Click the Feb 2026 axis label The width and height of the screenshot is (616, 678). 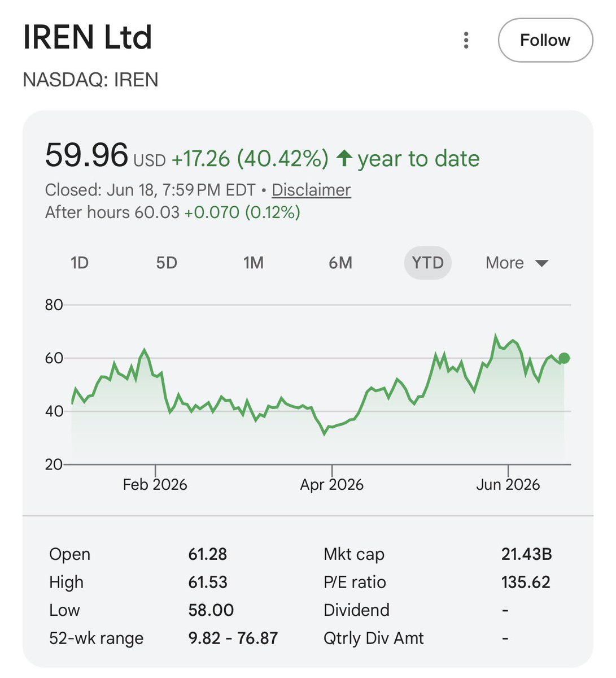click(155, 485)
